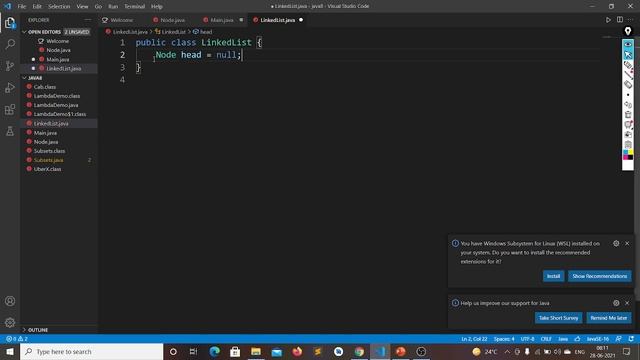The height and width of the screenshot is (360, 640).
Task: Open the Testing flask view
Action: (10, 131)
